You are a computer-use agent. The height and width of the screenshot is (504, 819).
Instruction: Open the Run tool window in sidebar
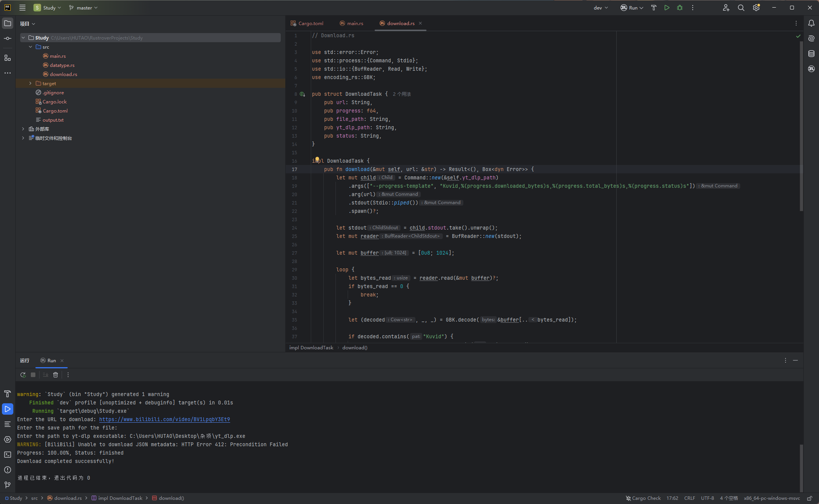tap(8, 409)
